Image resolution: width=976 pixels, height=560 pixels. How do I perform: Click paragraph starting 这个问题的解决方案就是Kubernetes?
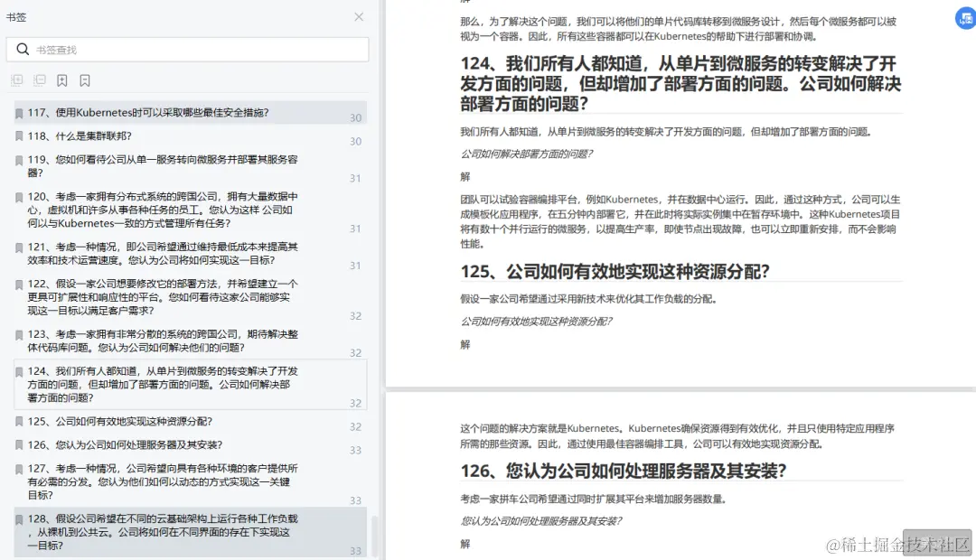tap(677, 436)
